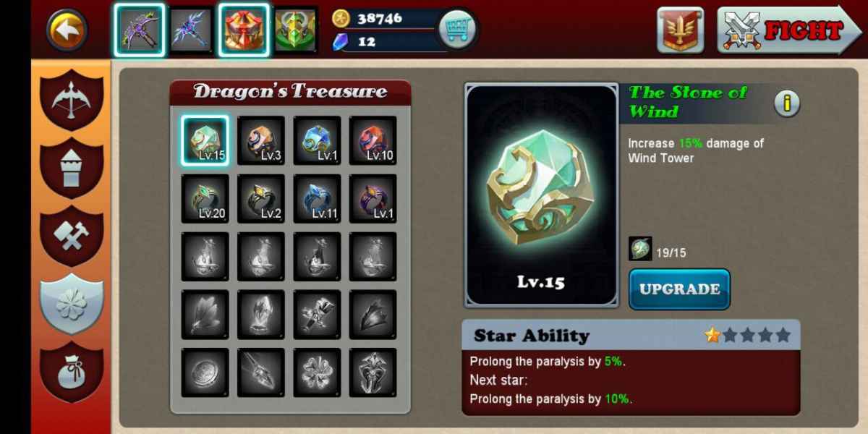
Task: Select the Lv.11 blue ring treasure
Action: coord(317,198)
